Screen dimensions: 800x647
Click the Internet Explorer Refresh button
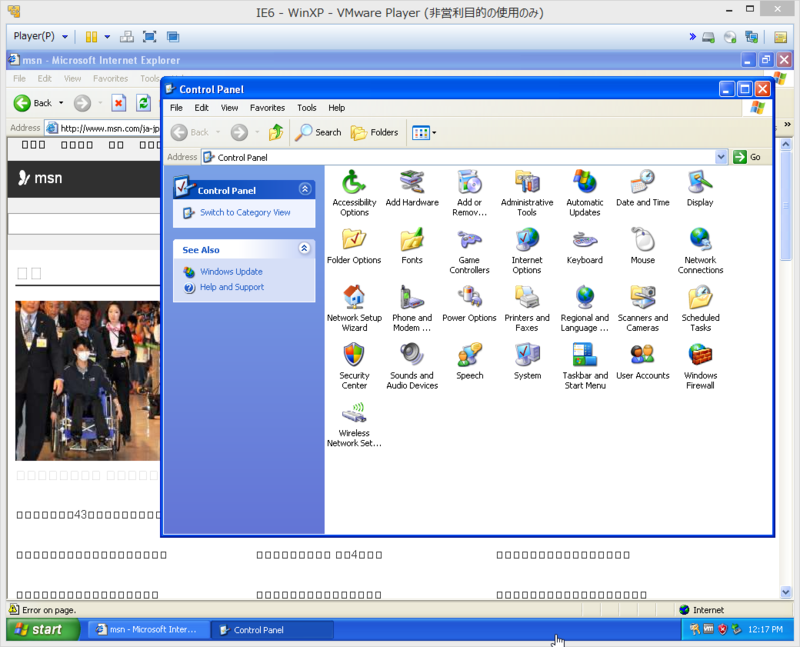pos(144,103)
